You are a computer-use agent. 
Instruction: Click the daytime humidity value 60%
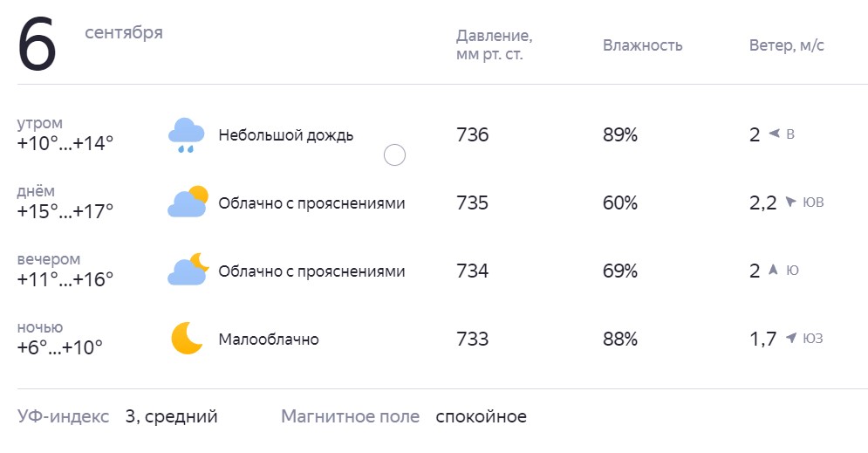point(620,202)
